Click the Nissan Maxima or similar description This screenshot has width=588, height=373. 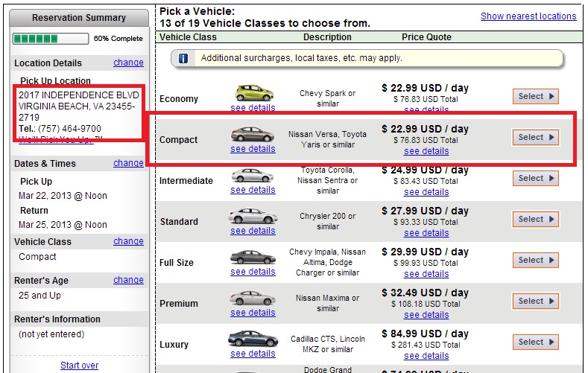328,303
